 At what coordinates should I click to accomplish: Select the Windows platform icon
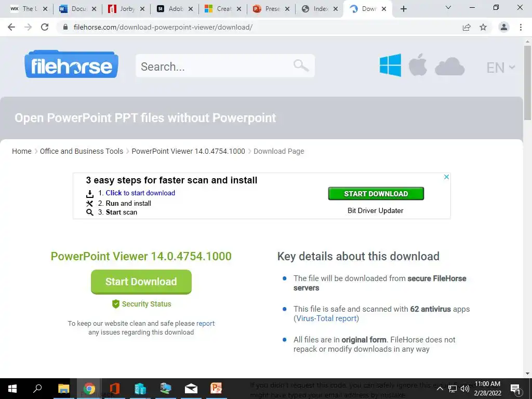click(390, 65)
